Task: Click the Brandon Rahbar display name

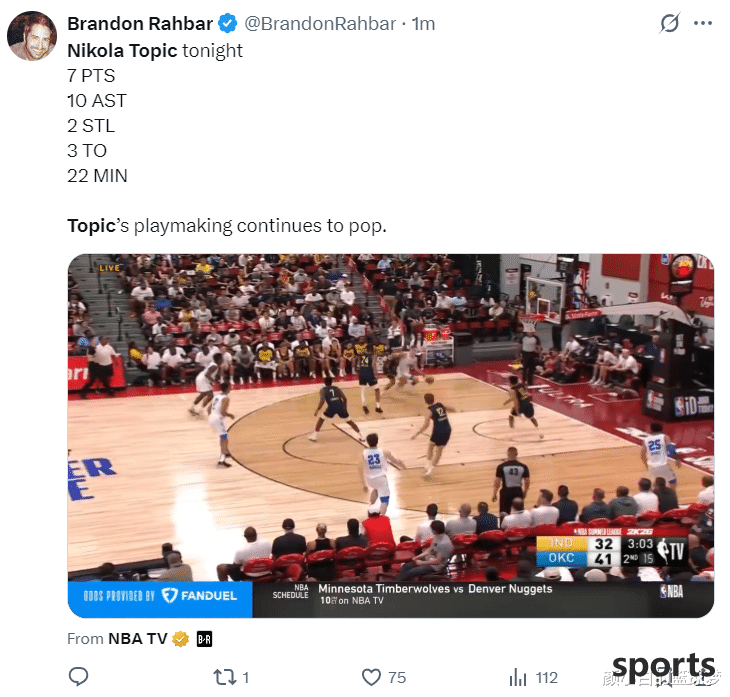Action: (x=140, y=23)
